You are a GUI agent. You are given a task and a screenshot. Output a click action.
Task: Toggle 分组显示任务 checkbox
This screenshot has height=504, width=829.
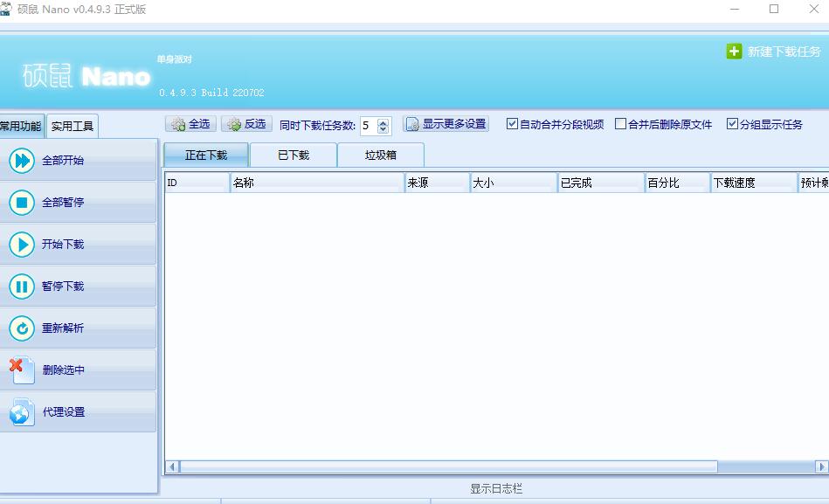(x=732, y=124)
